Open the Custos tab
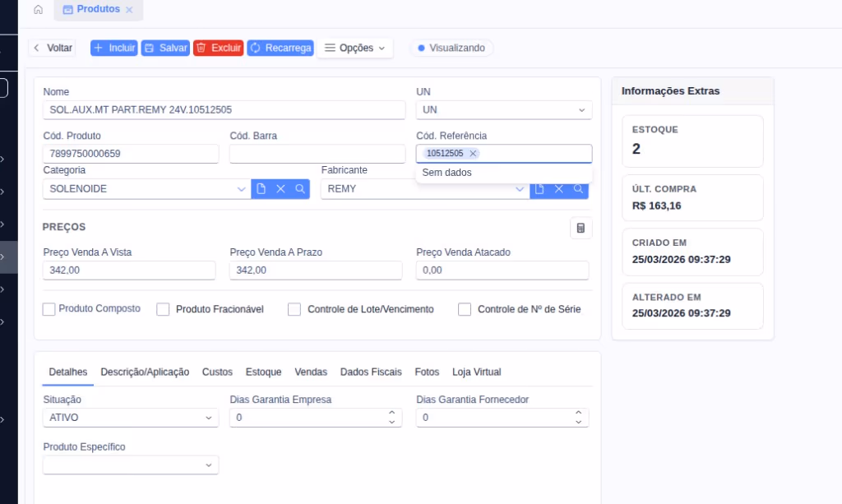842x504 pixels. pos(217,372)
